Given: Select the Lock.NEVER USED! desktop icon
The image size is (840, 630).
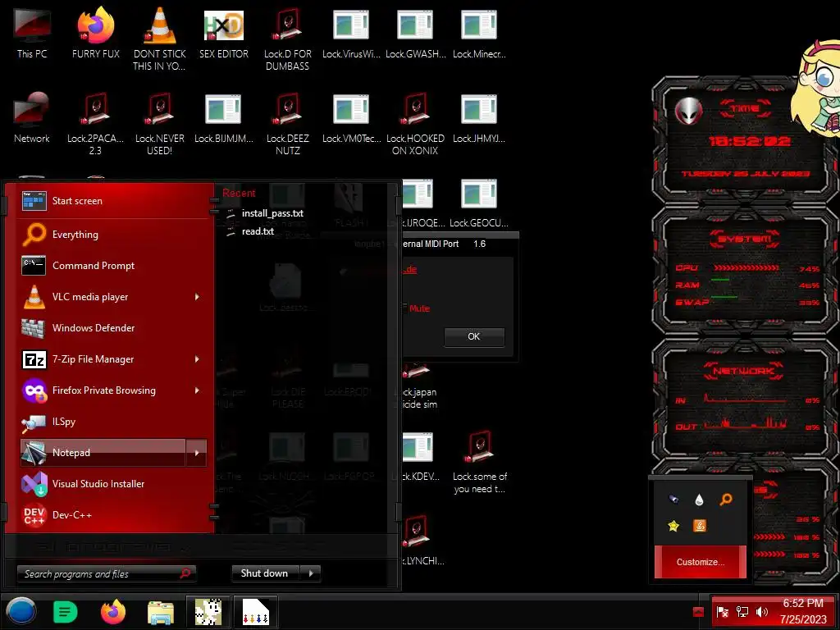Looking at the screenshot, I should (160, 123).
